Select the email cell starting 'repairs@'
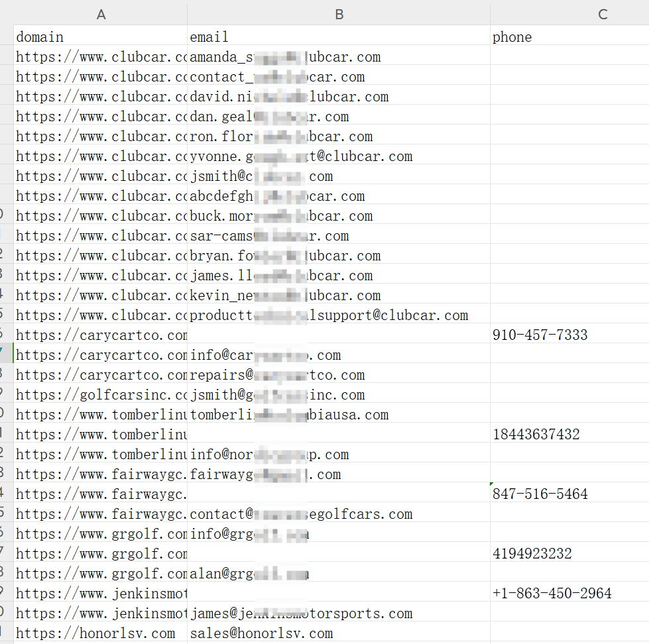 click(339, 374)
